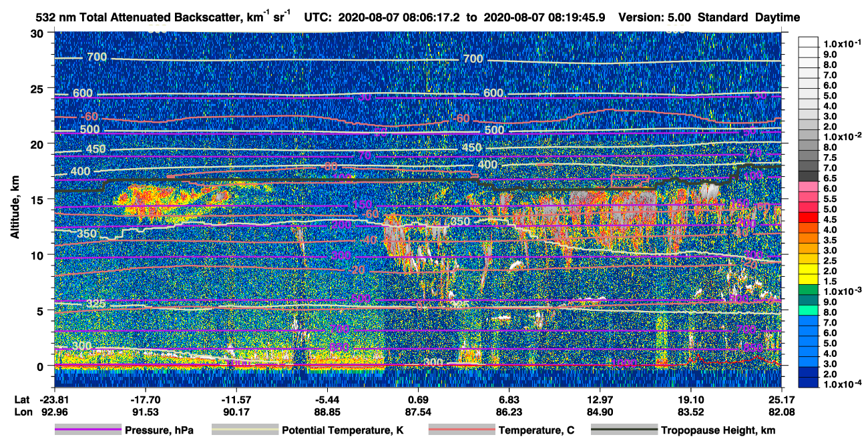The image size is (868, 445).
Task: Click longitude value '83.52'
Action: tap(691, 411)
